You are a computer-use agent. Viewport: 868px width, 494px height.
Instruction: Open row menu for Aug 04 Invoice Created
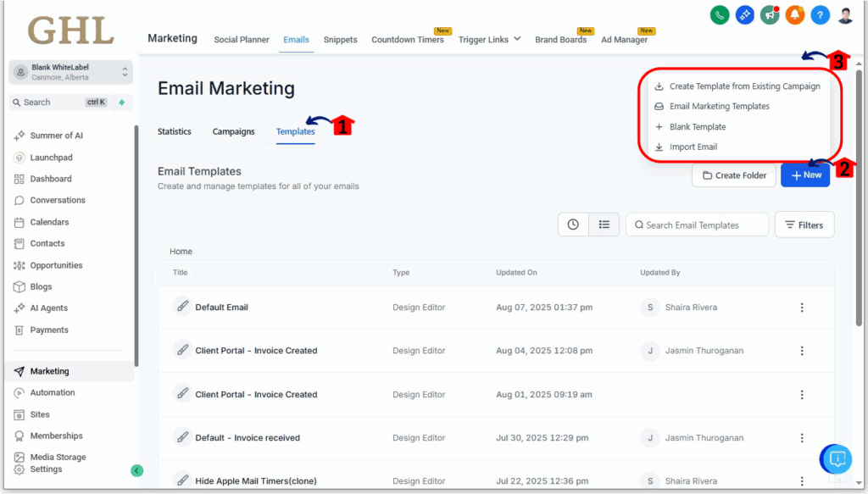click(x=802, y=351)
